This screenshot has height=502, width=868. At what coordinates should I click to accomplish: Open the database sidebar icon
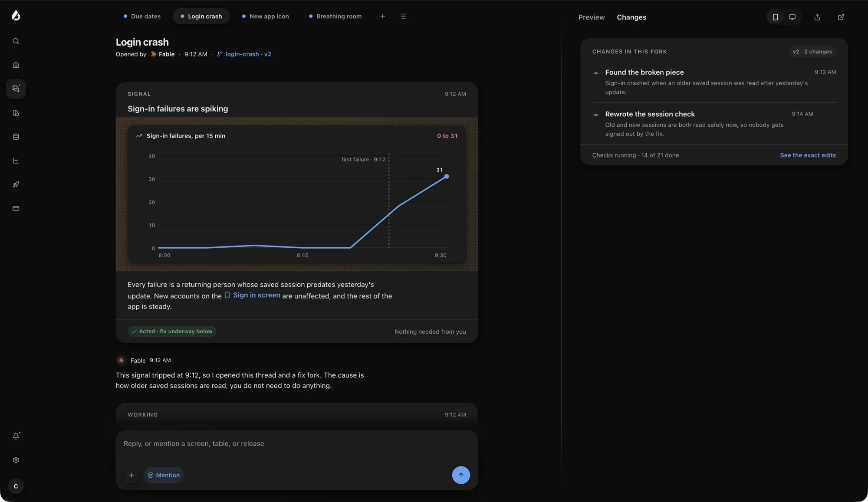16,137
